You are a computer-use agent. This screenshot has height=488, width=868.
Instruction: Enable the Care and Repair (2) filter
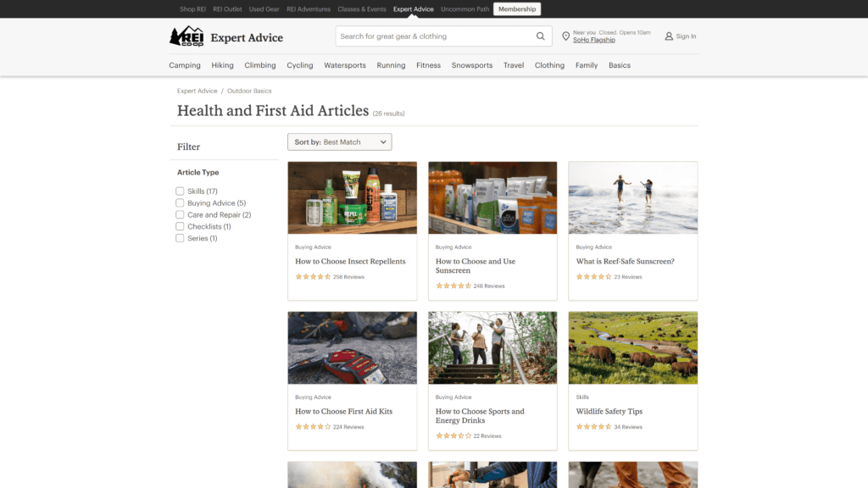tap(180, 214)
